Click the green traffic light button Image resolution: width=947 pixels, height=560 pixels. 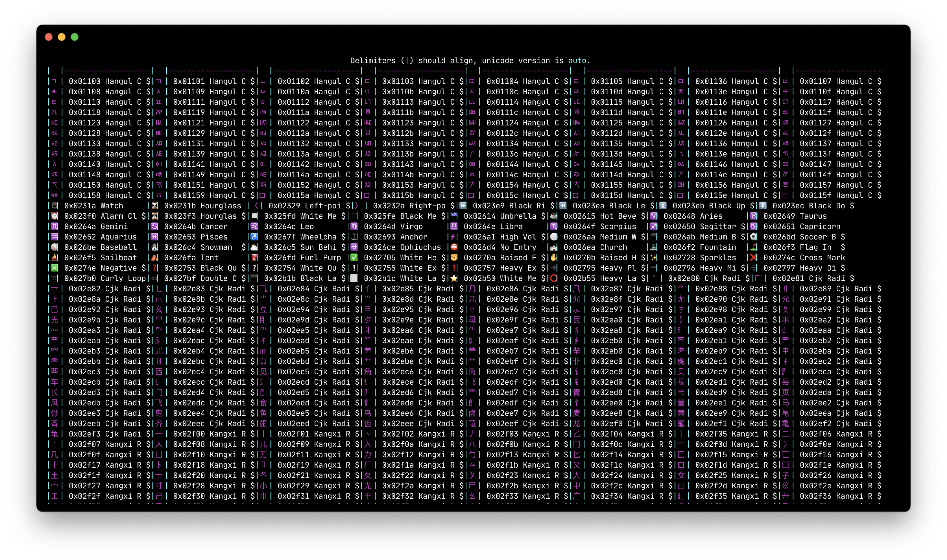[x=75, y=37]
